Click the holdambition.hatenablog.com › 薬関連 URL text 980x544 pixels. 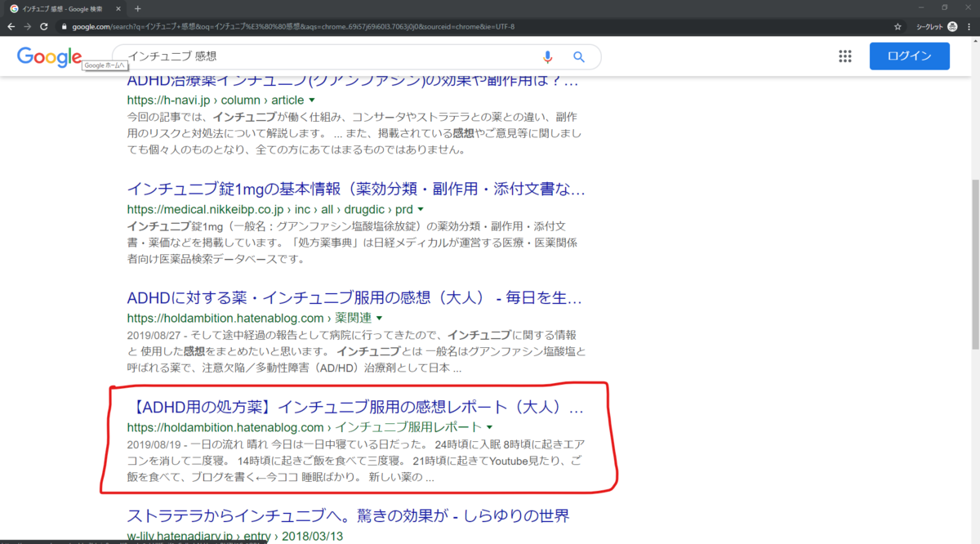[249, 318]
